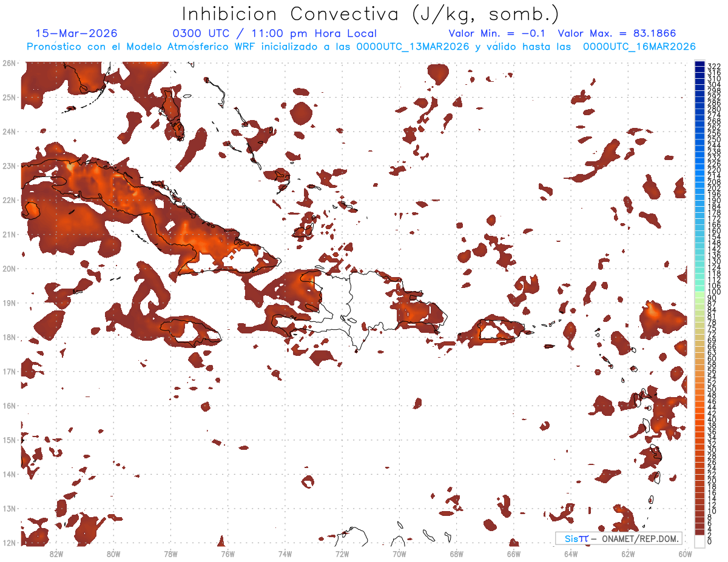Click the 62W longitude label
The height and width of the screenshot is (562, 728).
tap(628, 554)
